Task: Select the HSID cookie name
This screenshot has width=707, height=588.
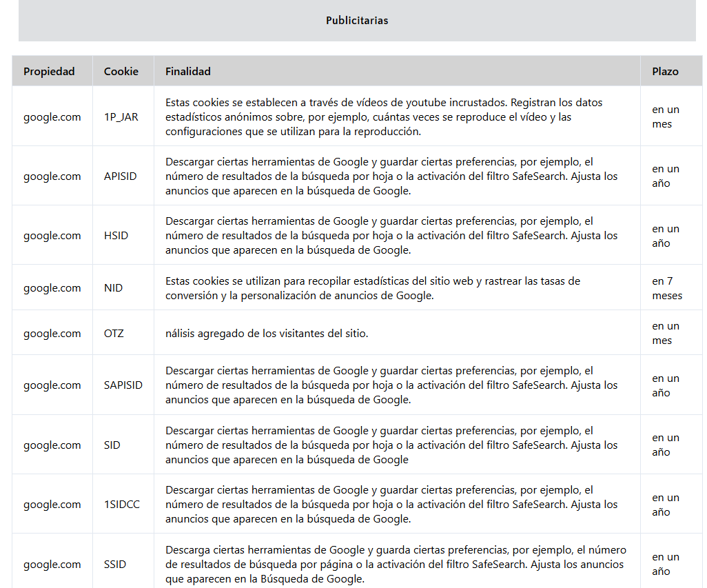Action: click(116, 236)
